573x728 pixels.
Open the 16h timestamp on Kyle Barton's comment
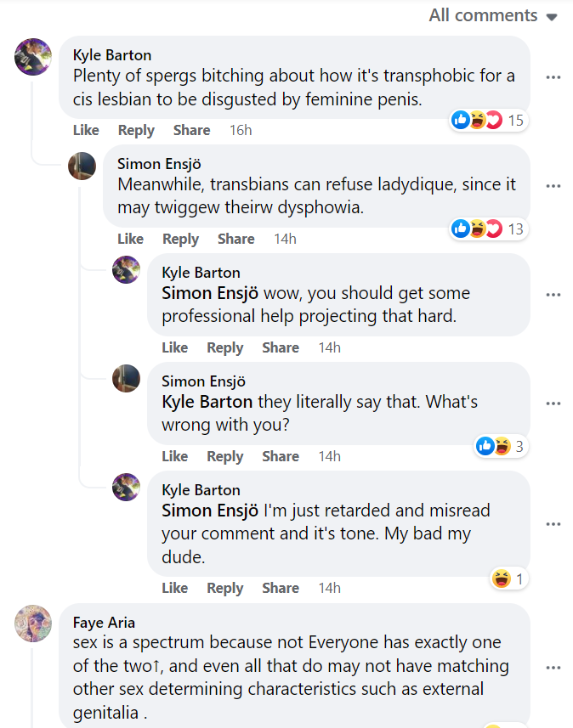click(x=241, y=130)
